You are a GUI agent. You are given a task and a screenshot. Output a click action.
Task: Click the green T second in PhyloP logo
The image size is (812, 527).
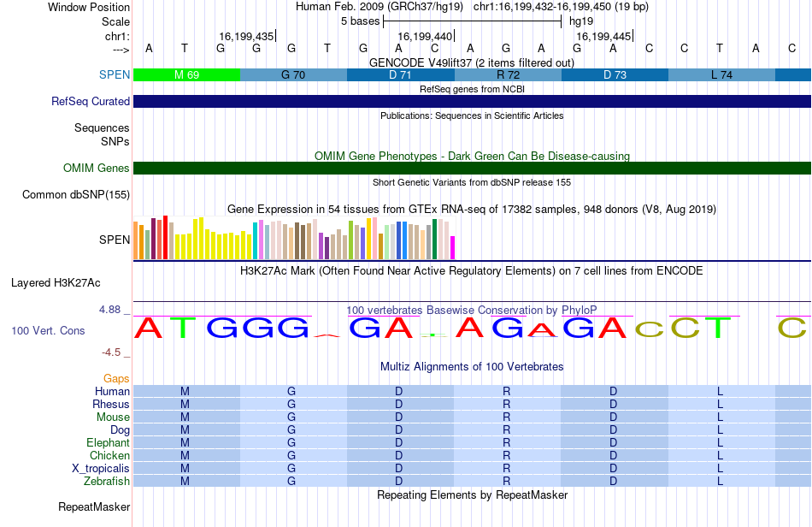click(183, 328)
